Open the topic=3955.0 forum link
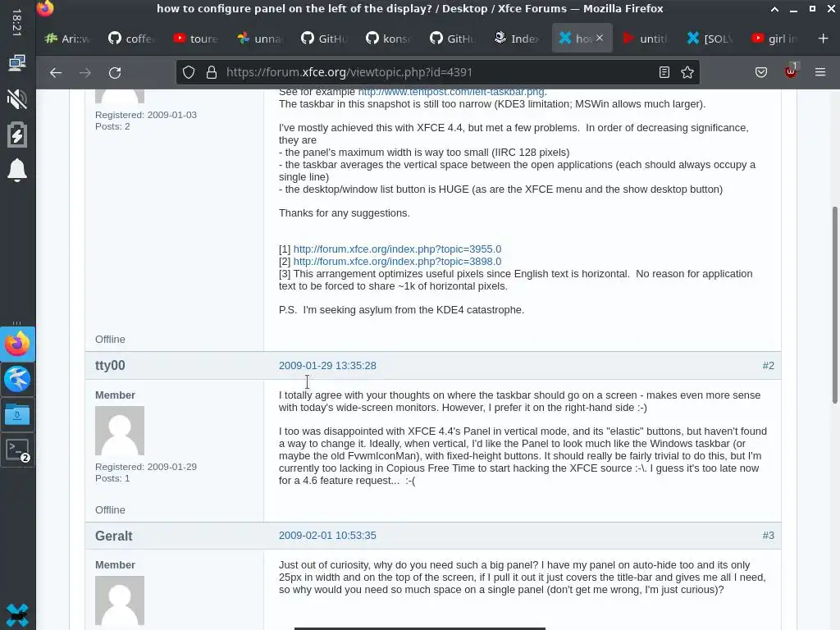840x630 pixels. coord(397,249)
